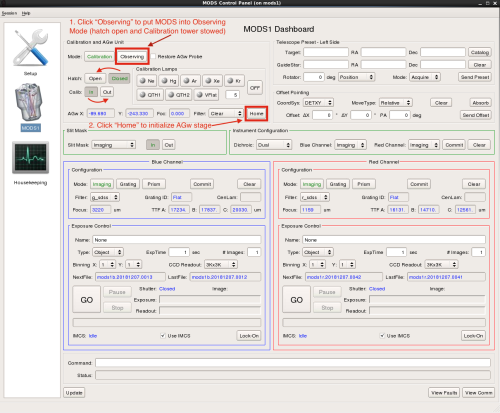
Task: Turn on the QTH1 lamp
Action: tap(150, 95)
